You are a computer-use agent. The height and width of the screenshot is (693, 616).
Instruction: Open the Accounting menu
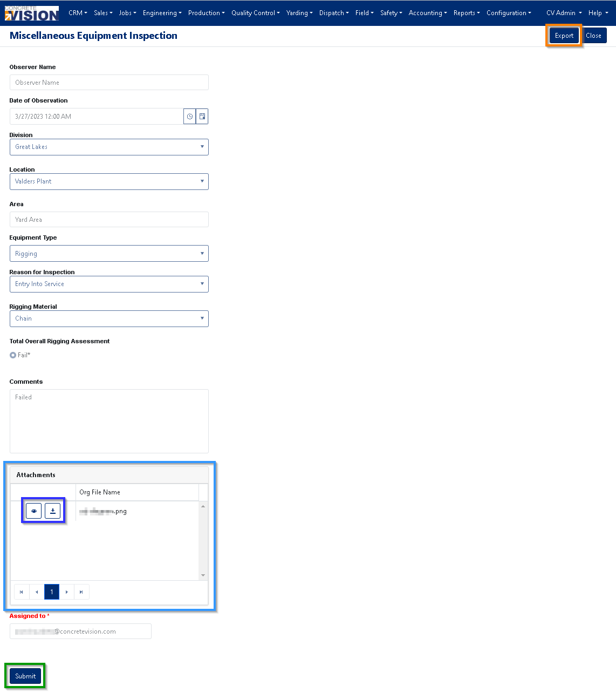428,13
